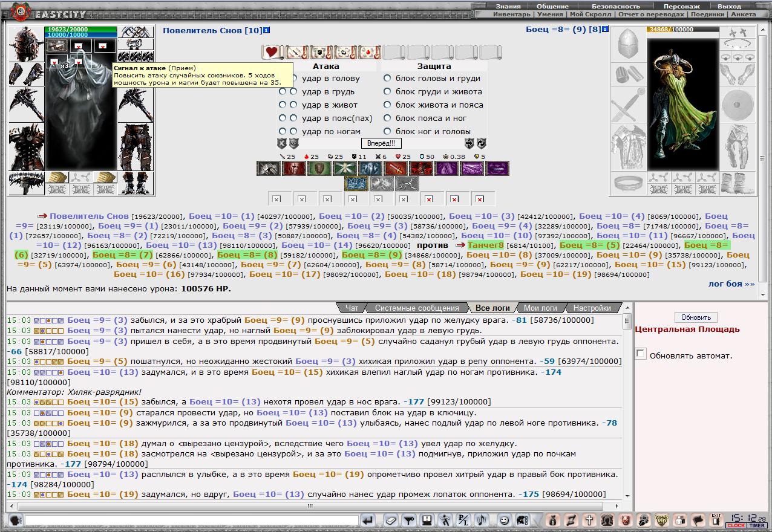Click the red demon mask icon
Image resolution: width=772 pixels, height=532 pixels.
click(626, 520)
